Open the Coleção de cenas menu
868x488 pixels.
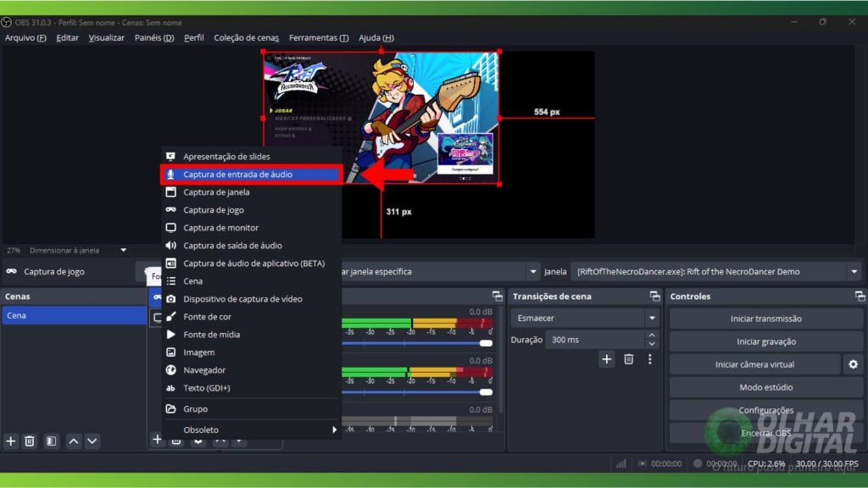(x=246, y=37)
